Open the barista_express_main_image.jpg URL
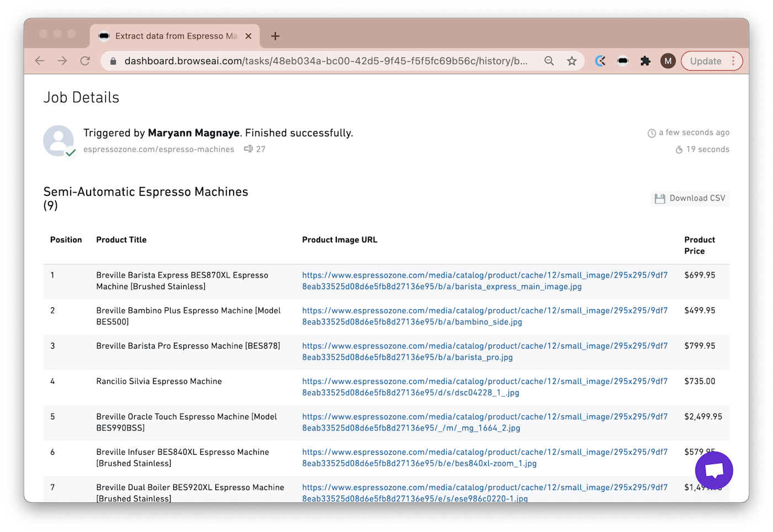Viewport: 773px width, 532px height. coord(485,281)
